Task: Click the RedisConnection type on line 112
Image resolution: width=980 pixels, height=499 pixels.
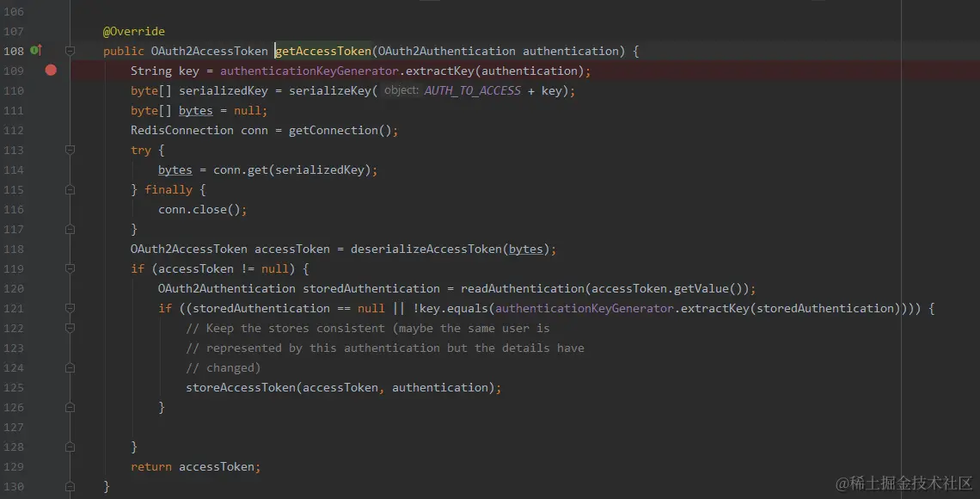Action: coord(182,130)
